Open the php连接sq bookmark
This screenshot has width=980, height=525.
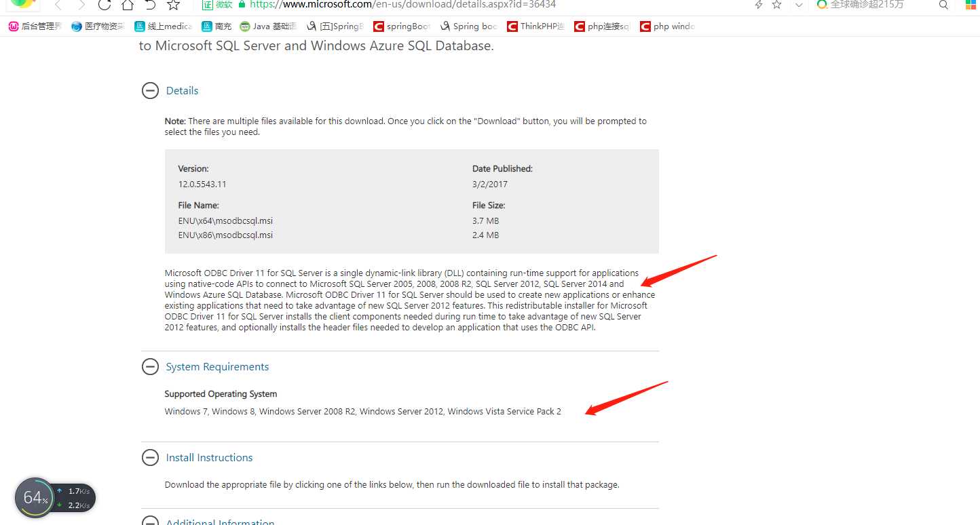[x=602, y=26]
